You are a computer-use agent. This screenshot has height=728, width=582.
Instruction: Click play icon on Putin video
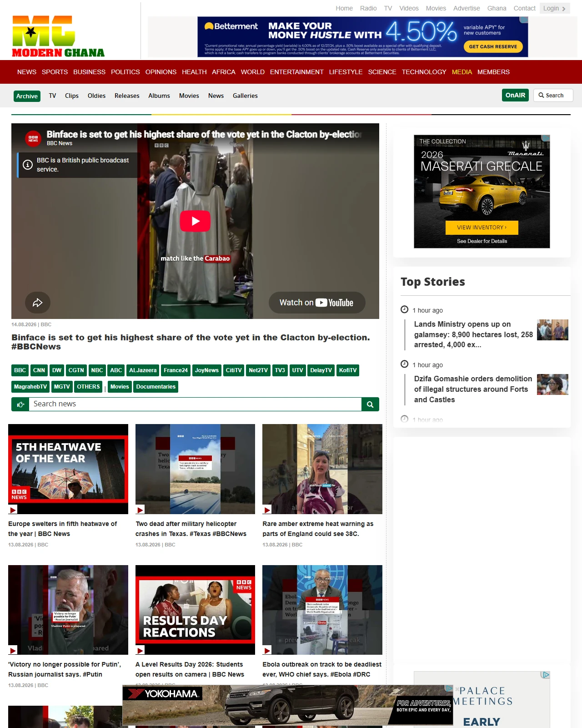pos(13,651)
